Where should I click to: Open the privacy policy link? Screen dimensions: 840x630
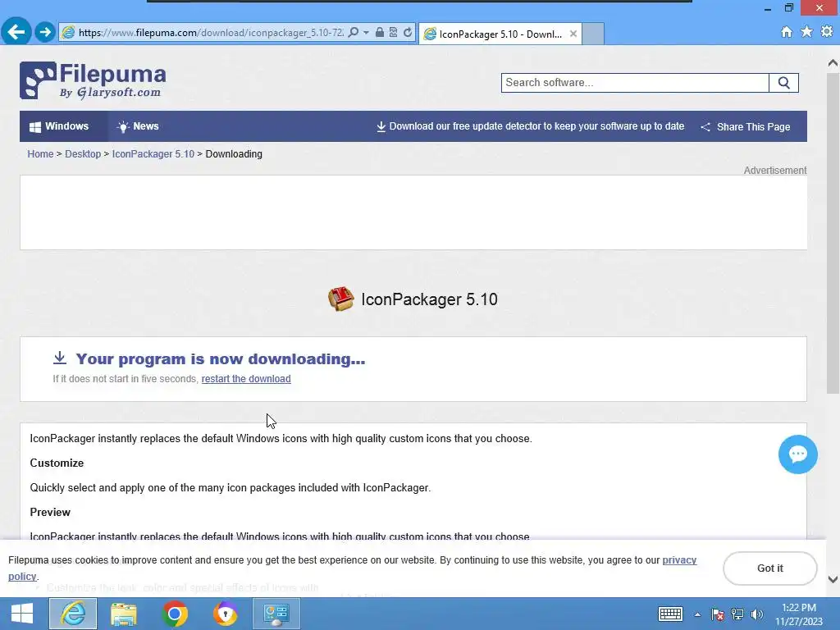pyautogui.click(x=679, y=559)
